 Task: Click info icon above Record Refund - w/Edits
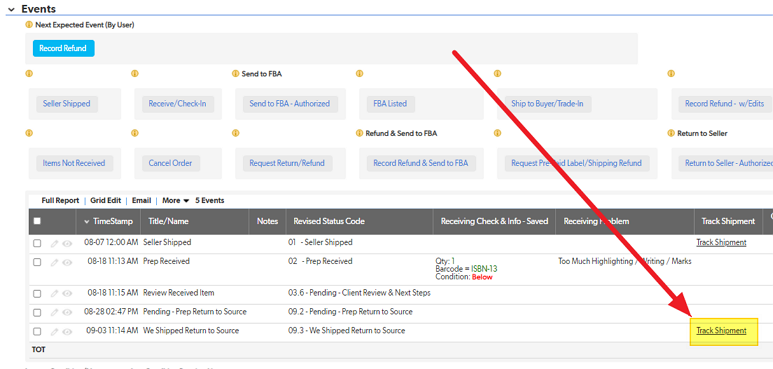[671, 74]
